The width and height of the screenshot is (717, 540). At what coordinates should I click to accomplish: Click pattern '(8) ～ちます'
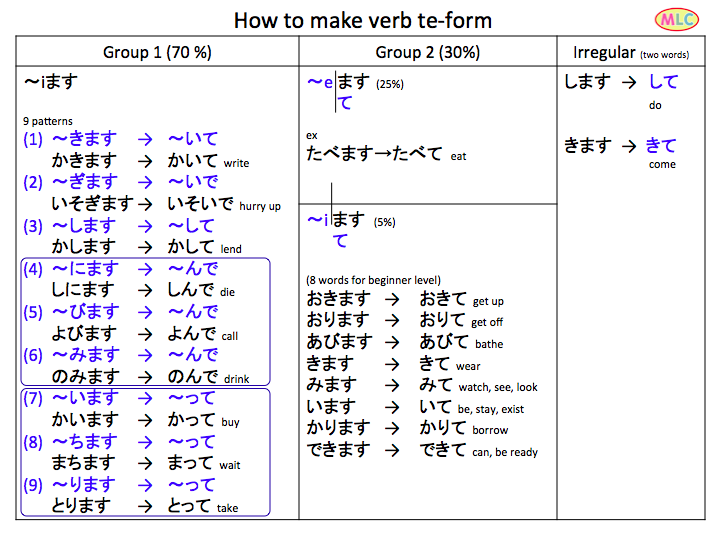tap(70, 441)
